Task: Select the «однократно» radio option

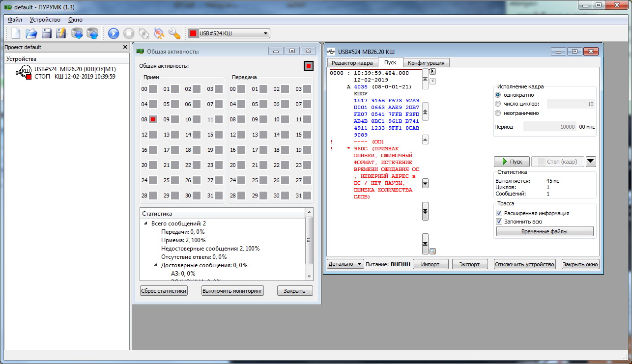Action: pos(498,95)
